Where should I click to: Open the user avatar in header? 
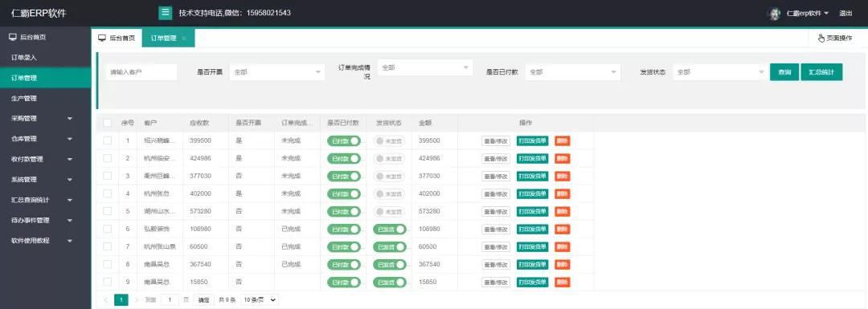774,14
